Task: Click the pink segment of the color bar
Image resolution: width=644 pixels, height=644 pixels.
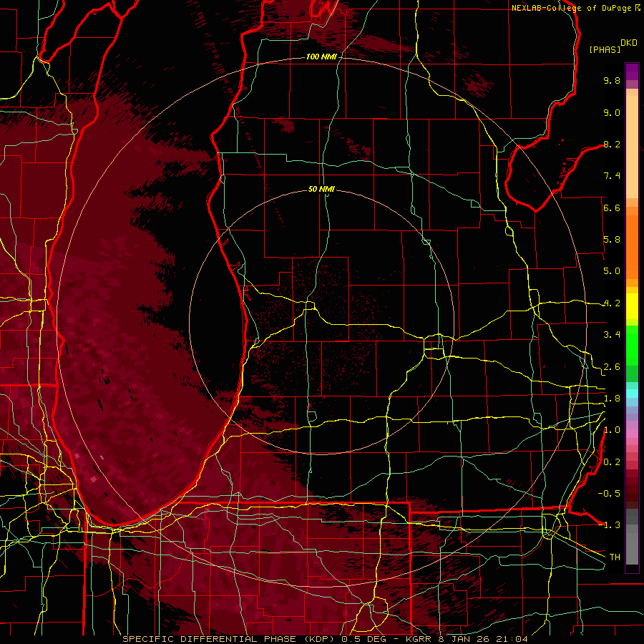Action: (x=632, y=434)
